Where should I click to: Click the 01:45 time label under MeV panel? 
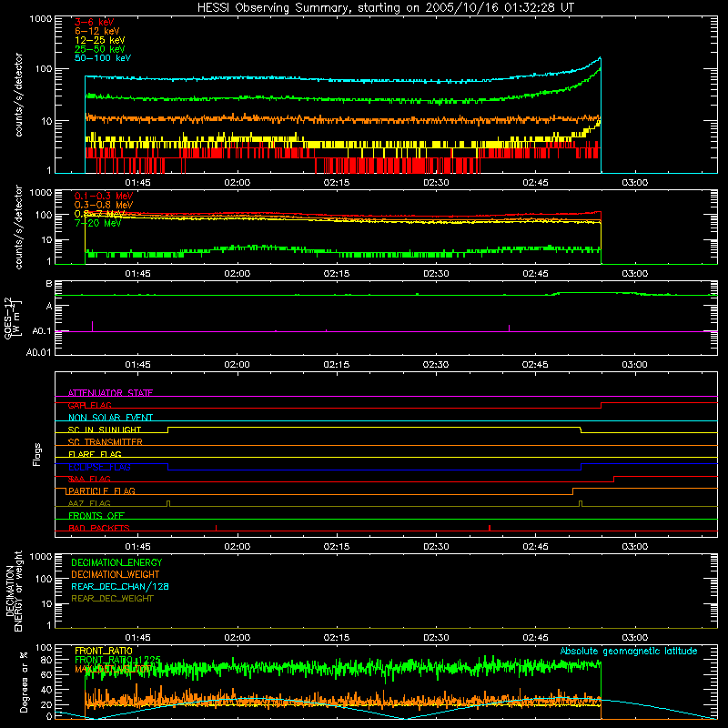pos(138,274)
